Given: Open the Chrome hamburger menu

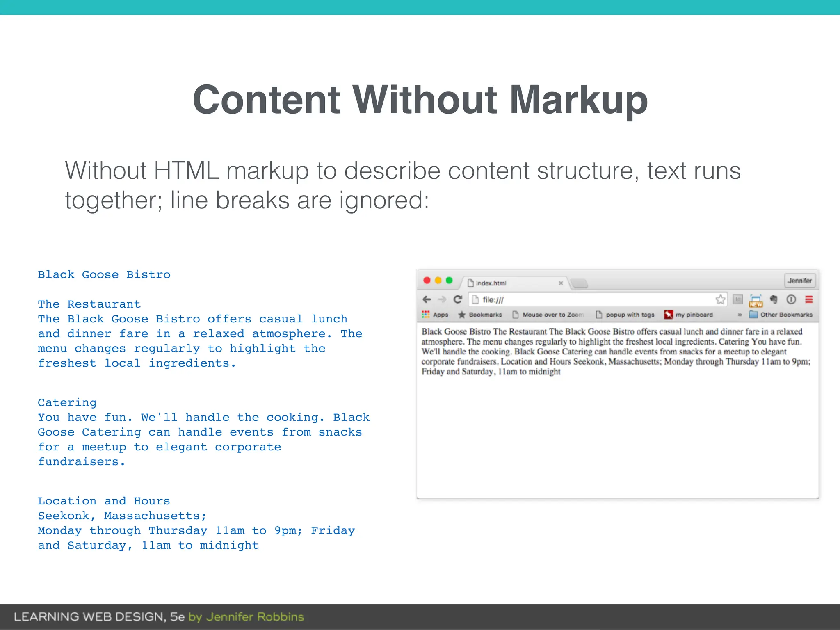Looking at the screenshot, I should click(809, 299).
